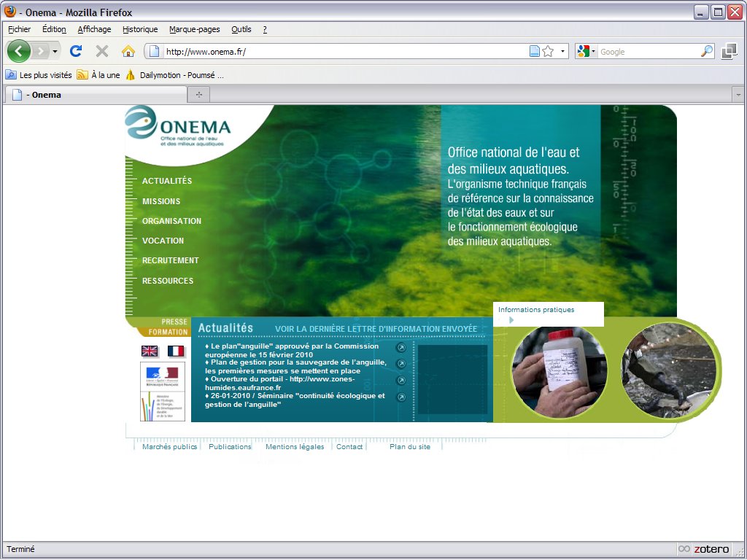Click the Zotero icon in status bar
This screenshot has width=747, height=560.
coord(704,549)
